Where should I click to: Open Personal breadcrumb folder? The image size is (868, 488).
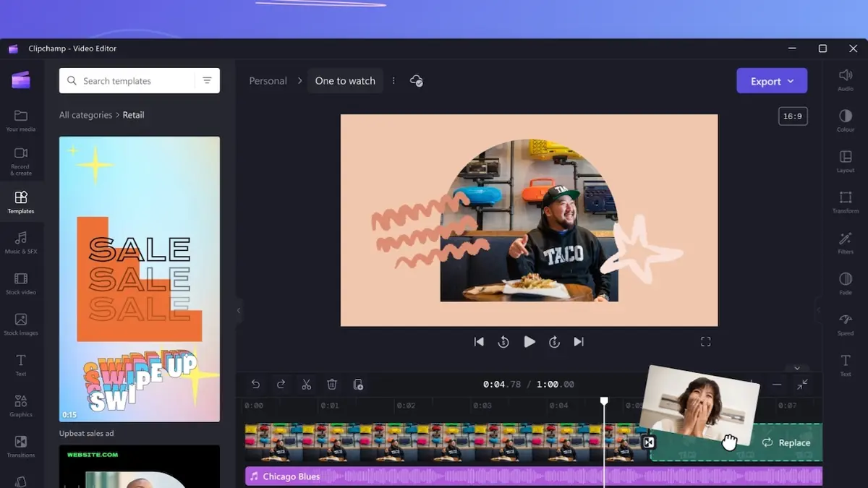[x=268, y=81]
